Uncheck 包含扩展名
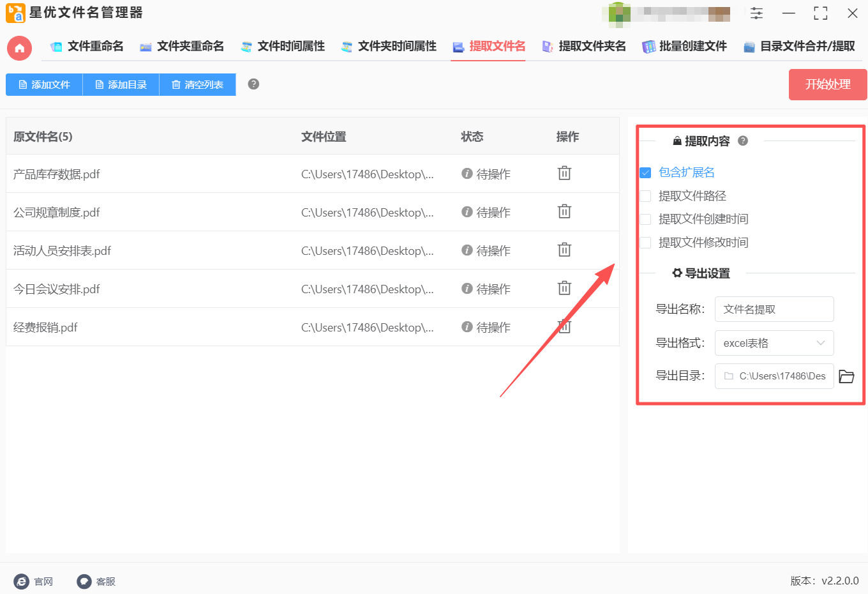 pos(645,172)
